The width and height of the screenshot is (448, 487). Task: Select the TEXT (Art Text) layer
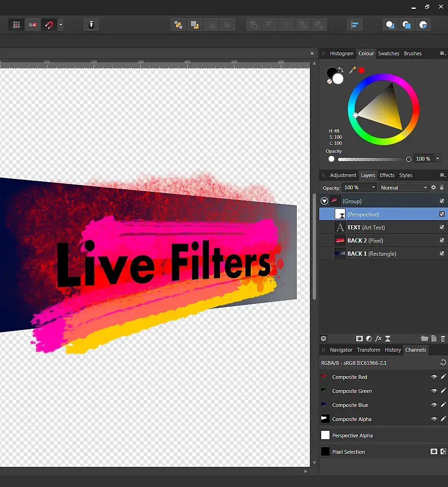click(x=383, y=228)
